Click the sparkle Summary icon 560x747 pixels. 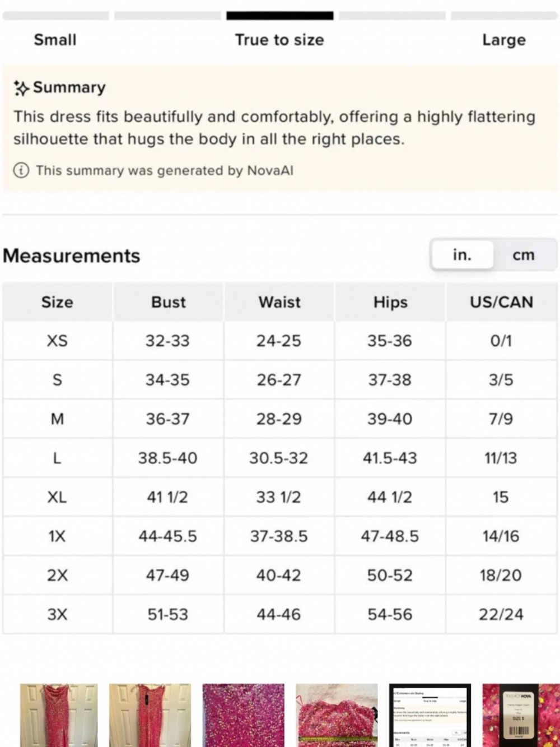click(x=22, y=87)
